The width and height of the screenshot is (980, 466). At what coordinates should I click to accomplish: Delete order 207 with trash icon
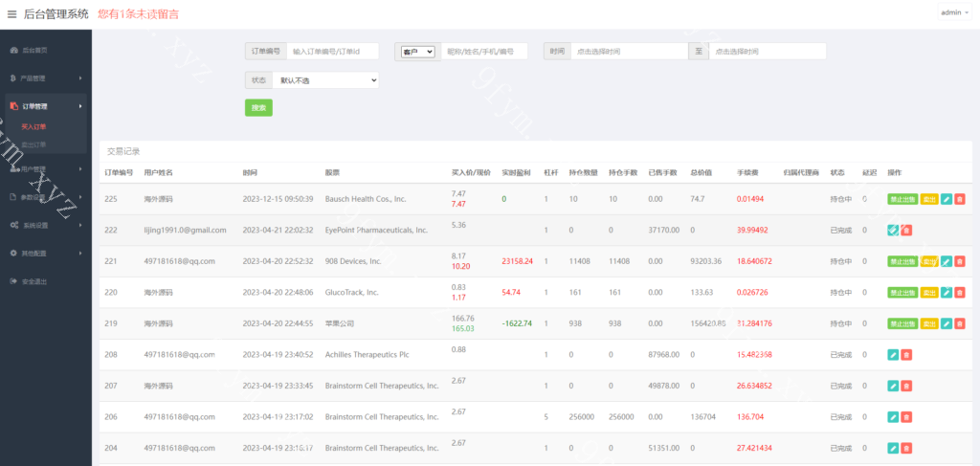907,386
